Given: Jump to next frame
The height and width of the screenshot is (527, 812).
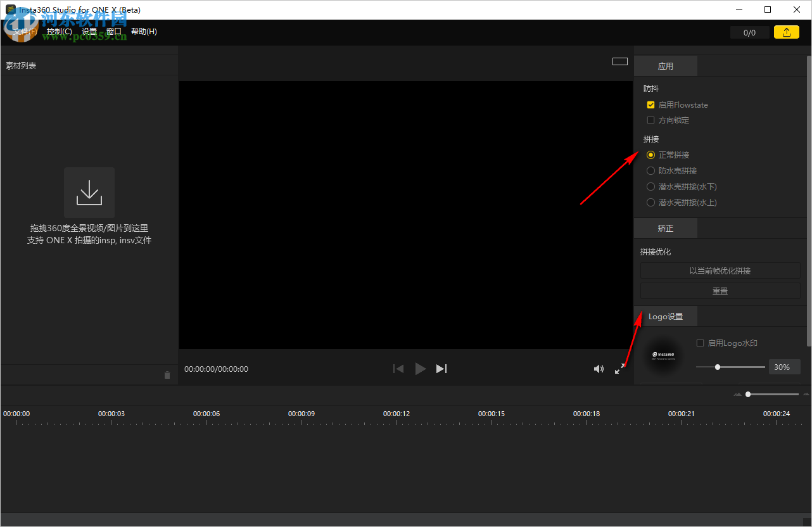Looking at the screenshot, I should [441, 369].
